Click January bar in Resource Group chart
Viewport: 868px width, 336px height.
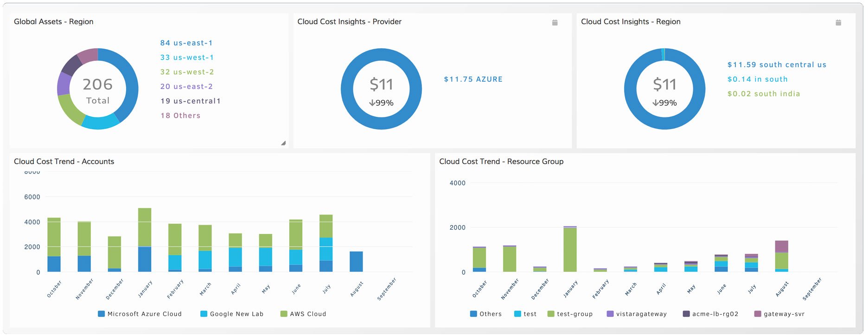click(570, 249)
